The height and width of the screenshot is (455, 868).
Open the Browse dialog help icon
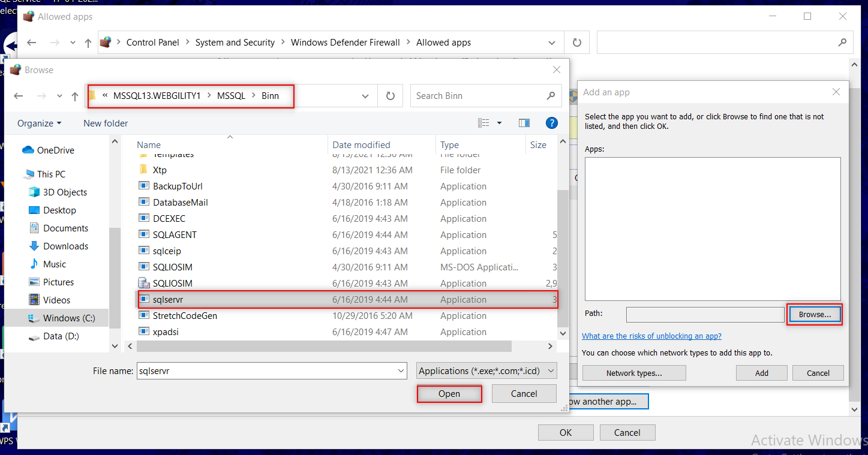[x=552, y=123]
